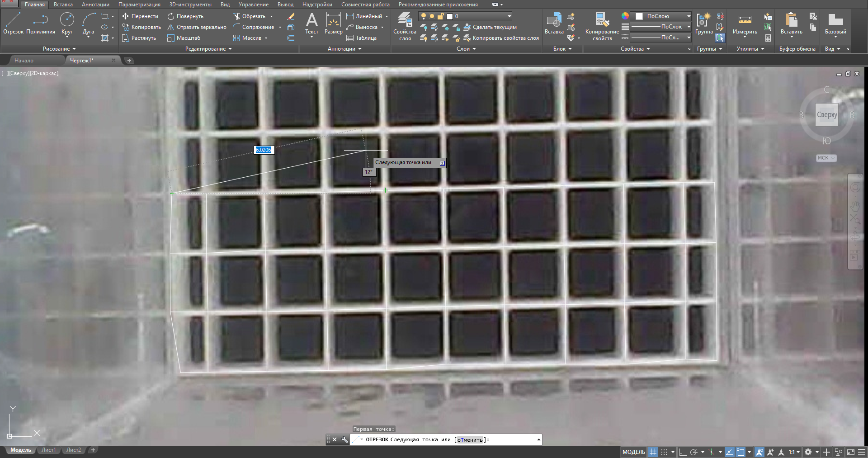Click the Сверху ViewCube face
The height and width of the screenshot is (458, 868).
[827, 115]
